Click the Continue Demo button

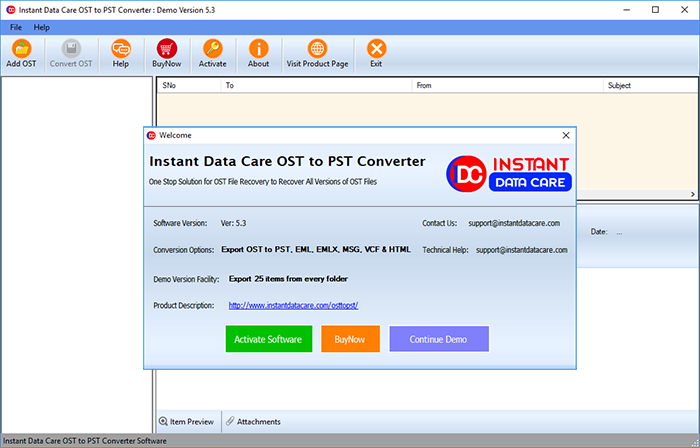point(439,339)
